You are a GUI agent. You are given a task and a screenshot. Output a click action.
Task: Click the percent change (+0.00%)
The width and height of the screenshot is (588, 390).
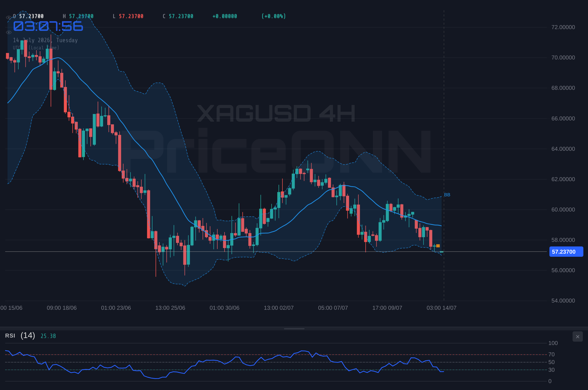(x=274, y=16)
